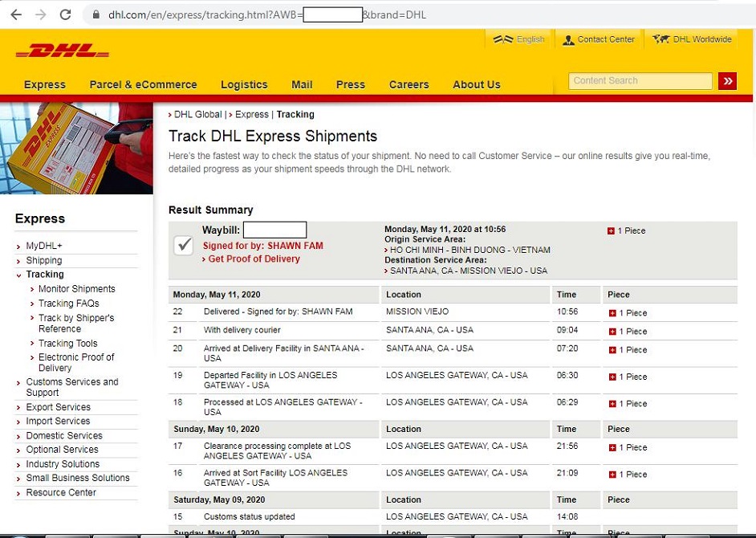Open Monitor Shipments in the sidebar
This screenshot has width=756, height=538.
coord(77,288)
